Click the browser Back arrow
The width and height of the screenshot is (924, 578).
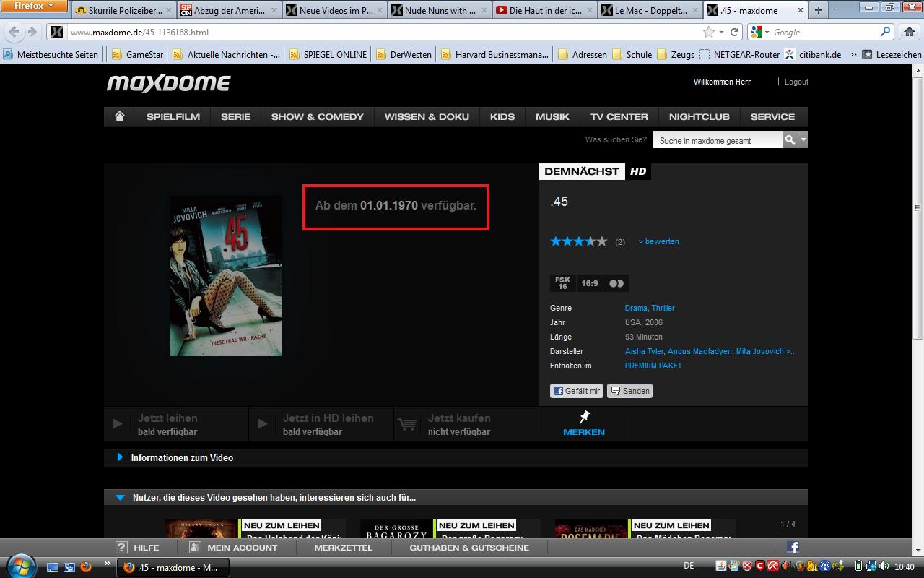(14, 32)
